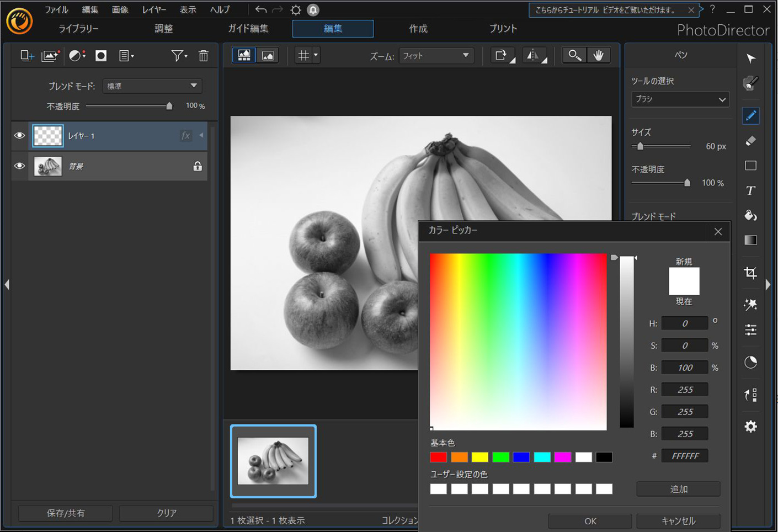This screenshot has width=778, height=532.
Task: Open settings gear in right toolbar
Action: pyautogui.click(x=751, y=426)
